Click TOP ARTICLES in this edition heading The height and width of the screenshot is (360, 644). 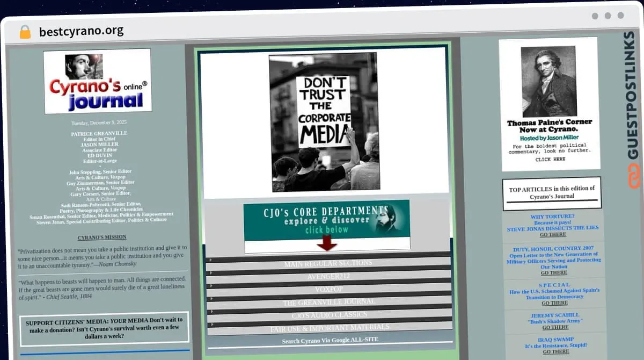[552, 192]
